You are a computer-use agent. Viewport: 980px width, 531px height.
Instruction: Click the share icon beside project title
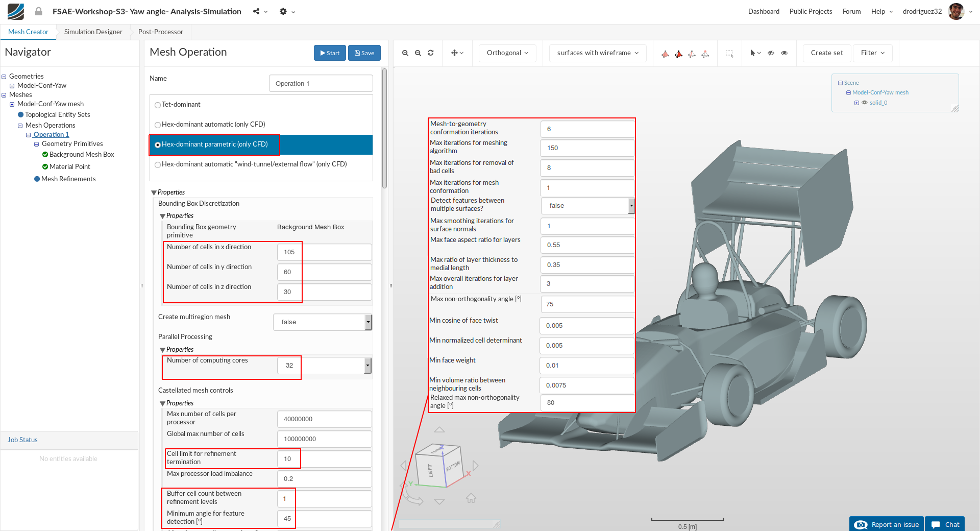pos(256,11)
